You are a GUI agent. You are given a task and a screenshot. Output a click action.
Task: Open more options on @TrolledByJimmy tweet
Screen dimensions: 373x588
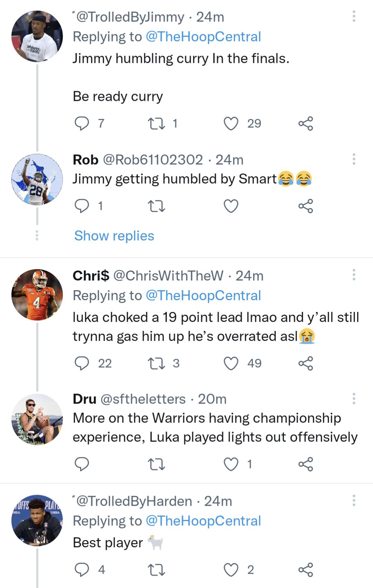[x=354, y=16]
